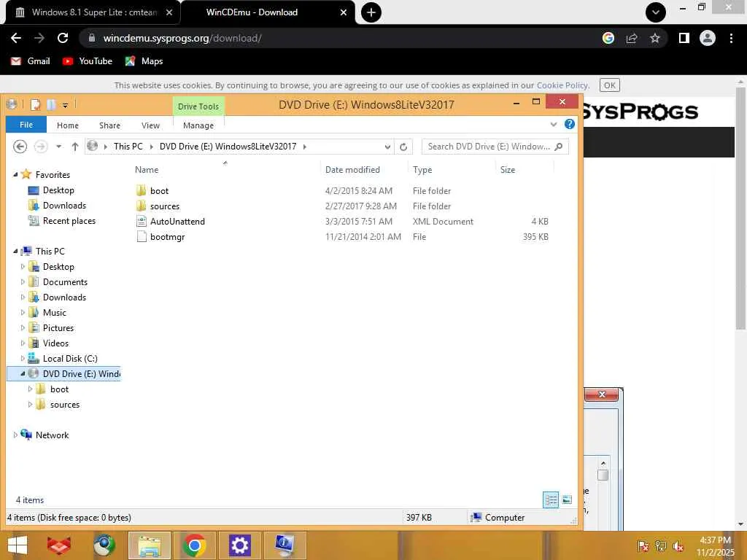Sort files by Name column
Screen dimensions: 747x560
point(146,169)
